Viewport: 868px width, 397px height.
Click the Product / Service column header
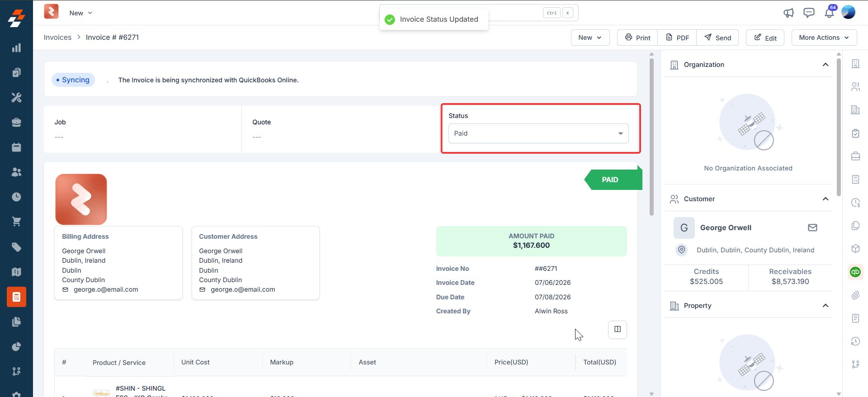tap(119, 362)
